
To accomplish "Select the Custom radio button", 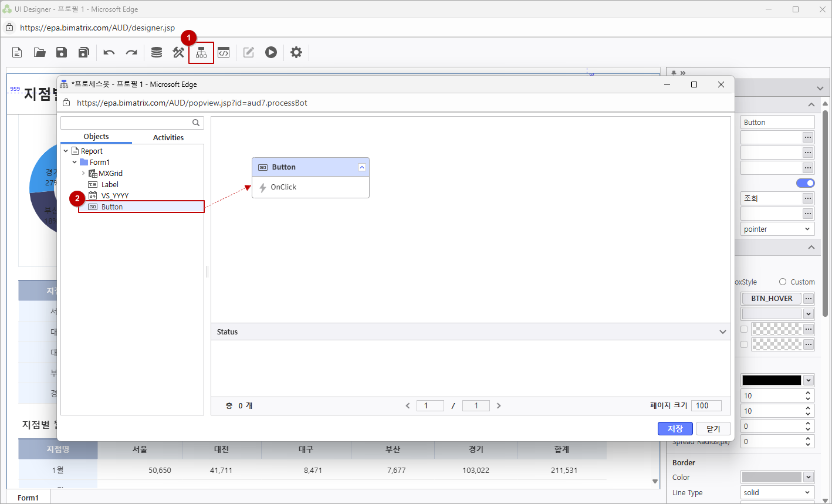I will coord(783,282).
